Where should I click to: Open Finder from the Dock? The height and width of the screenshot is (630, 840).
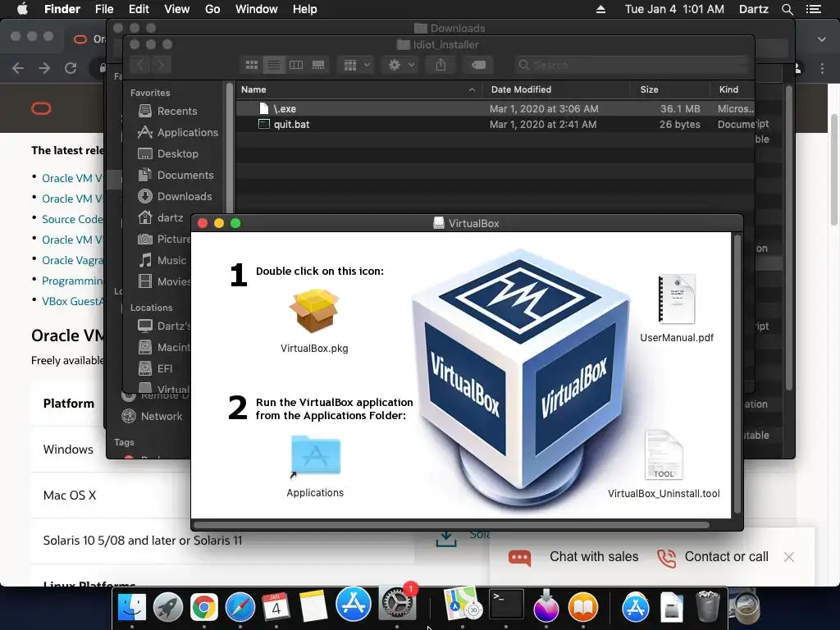(132, 606)
